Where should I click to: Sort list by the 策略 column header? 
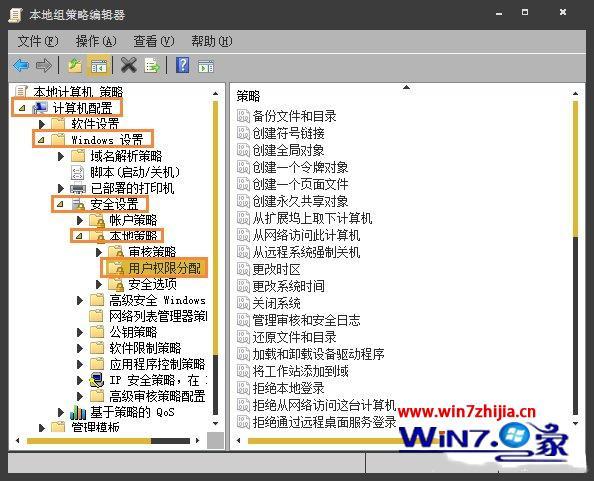pyautogui.click(x=248, y=96)
